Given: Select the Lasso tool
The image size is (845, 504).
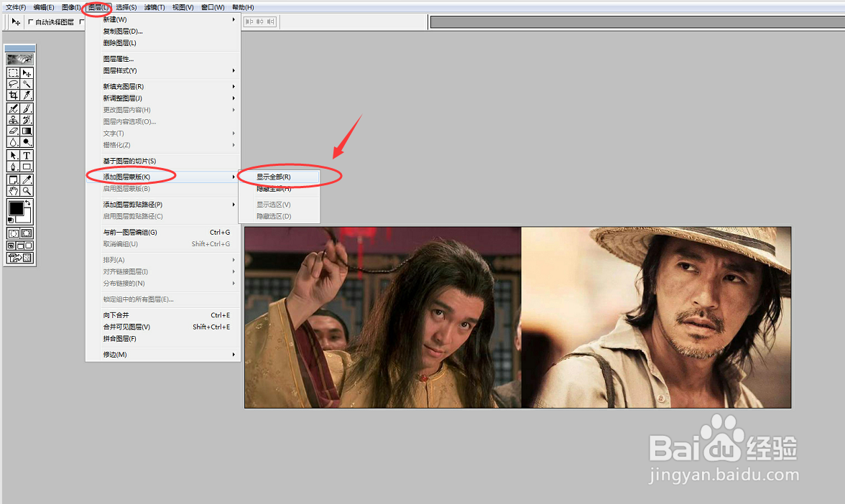Looking at the screenshot, I should [x=13, y=84].
